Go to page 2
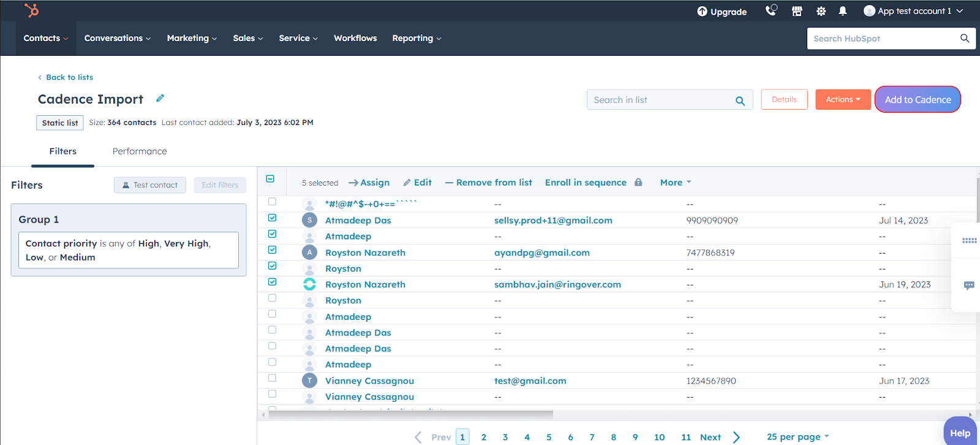 (x=484, y=437)
